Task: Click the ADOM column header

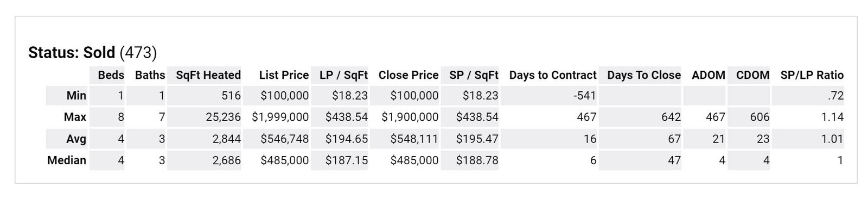Action: pos(709,75)
